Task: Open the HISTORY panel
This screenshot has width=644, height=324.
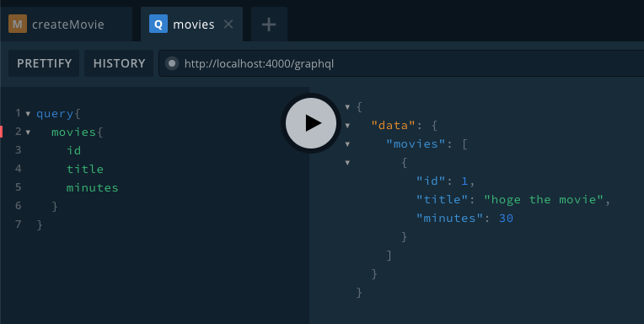Action: point(119,63)
